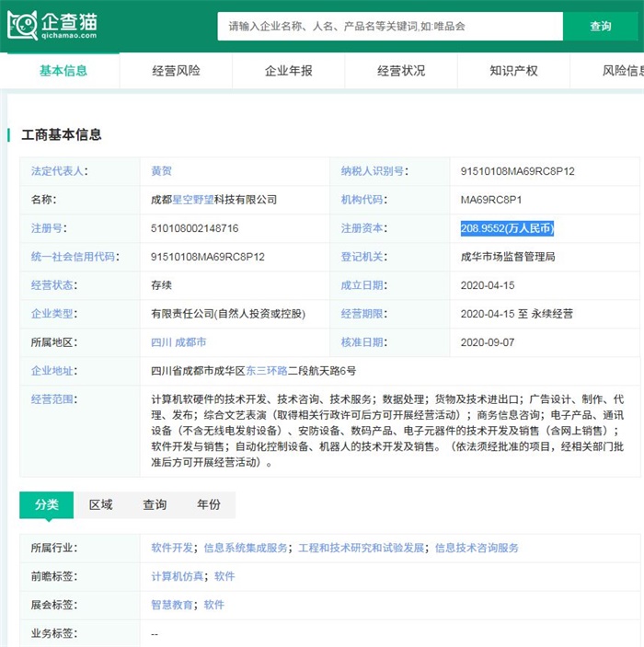Click the 智慧教育 exhibition tag

[172, 605]
